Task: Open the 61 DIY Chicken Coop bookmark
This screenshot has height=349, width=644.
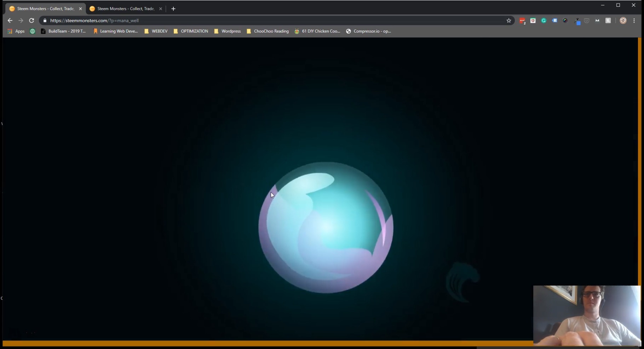Action: pos(317,31)
